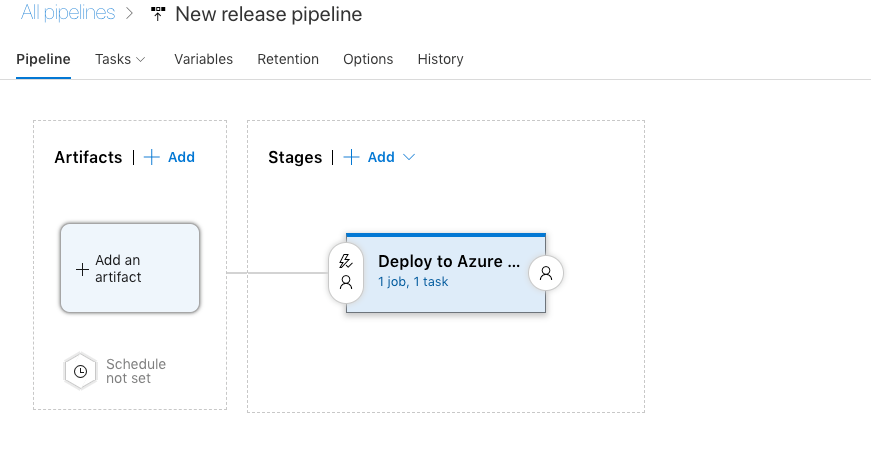Open the "1 job, 1 task" link
The height and width of the screenshot is (470, 871).
point(413,282)
